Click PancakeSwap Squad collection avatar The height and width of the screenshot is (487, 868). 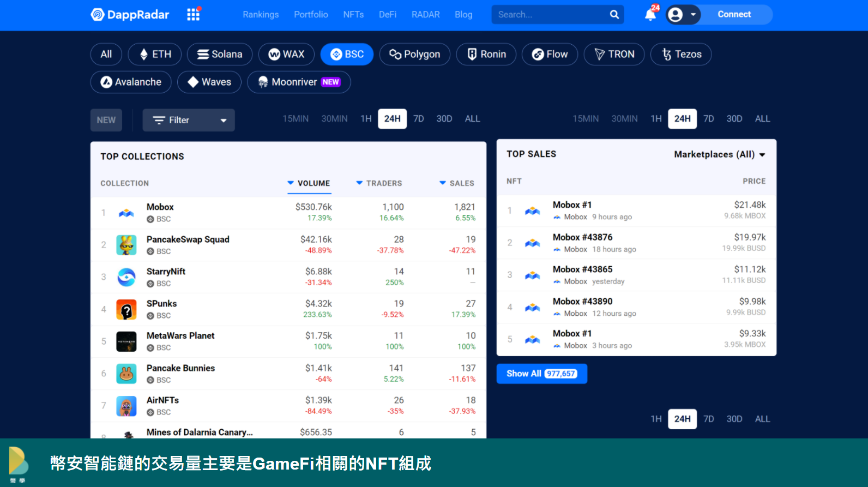coord(126,245)
